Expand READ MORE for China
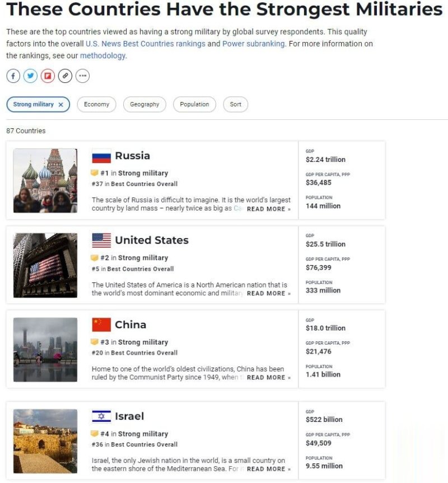The image size is (448, 483). click(269, 378)
